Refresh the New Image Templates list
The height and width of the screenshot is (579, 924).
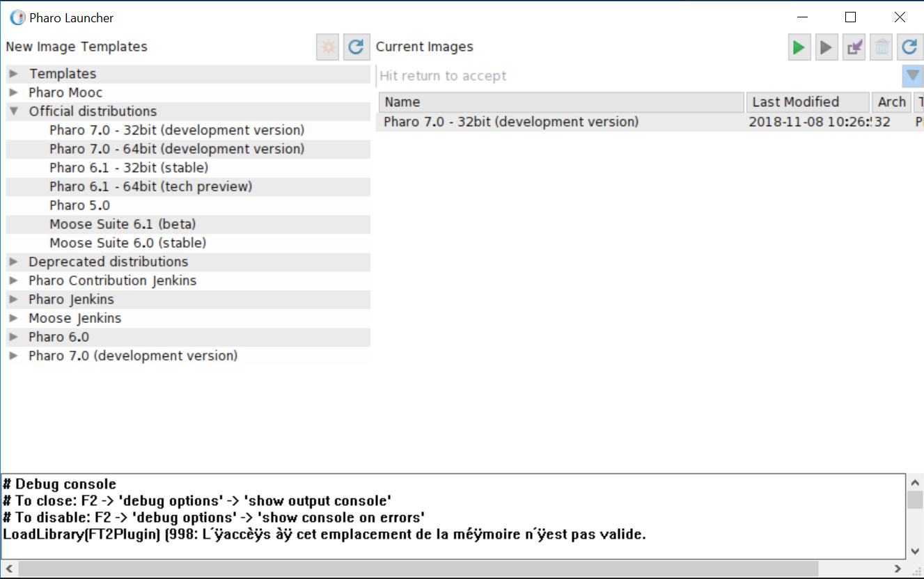[356, 47]
